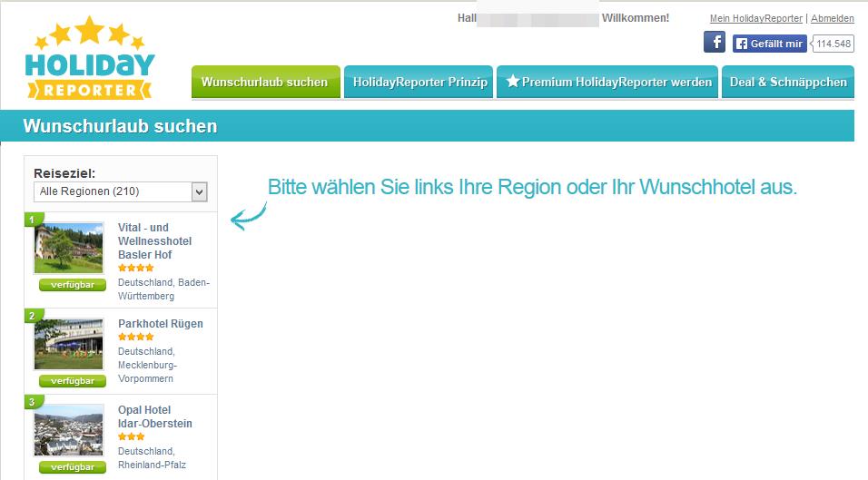
Task: Open the Reiseziel region dropdown
Action: [121, 191]
